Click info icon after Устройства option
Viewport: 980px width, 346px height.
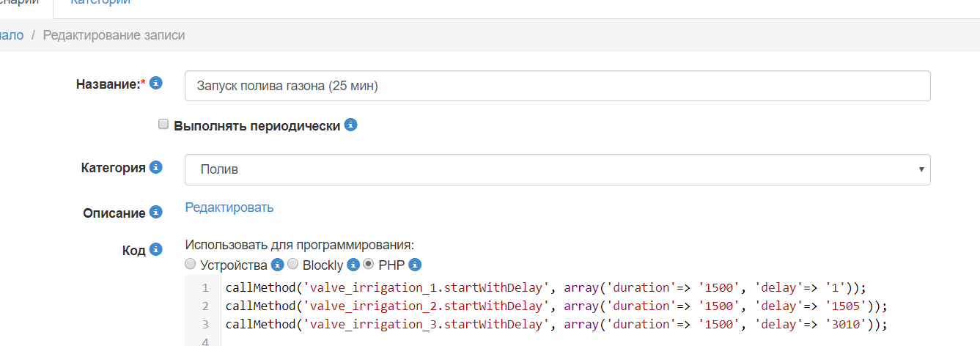coord(277,265)
